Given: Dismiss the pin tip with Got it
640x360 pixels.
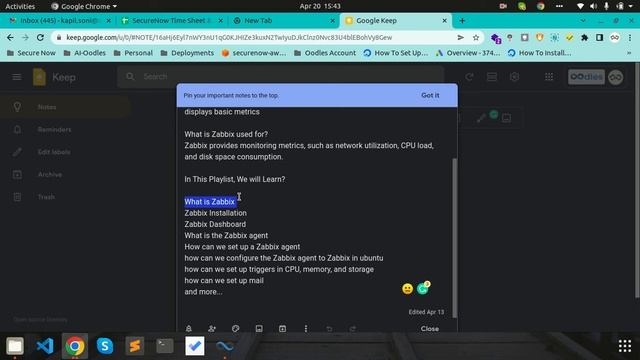Looking at the screenshot, I should pos(430,95).
